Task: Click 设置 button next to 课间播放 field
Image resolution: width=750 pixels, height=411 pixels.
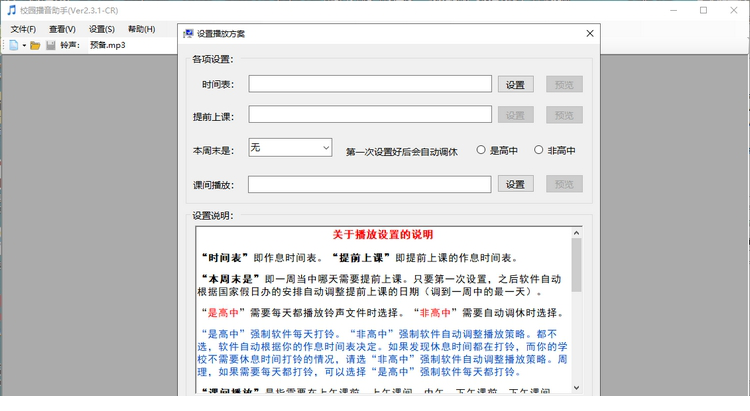Action: coord(515,184)
